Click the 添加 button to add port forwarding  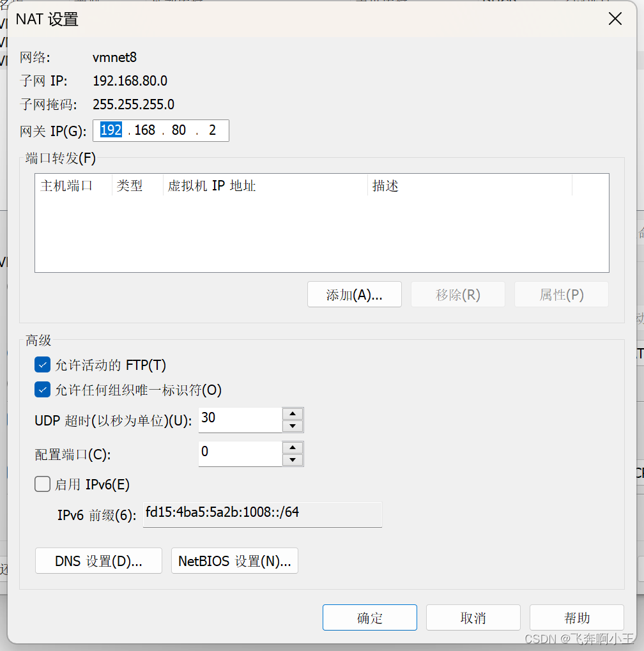pyautogui.click(x=354, y=294)
